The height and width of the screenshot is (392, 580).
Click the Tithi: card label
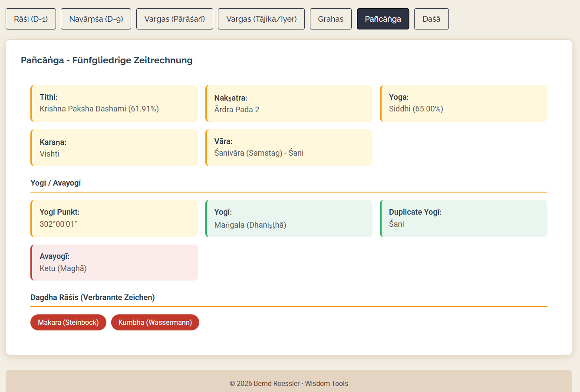tap(49, 97)
